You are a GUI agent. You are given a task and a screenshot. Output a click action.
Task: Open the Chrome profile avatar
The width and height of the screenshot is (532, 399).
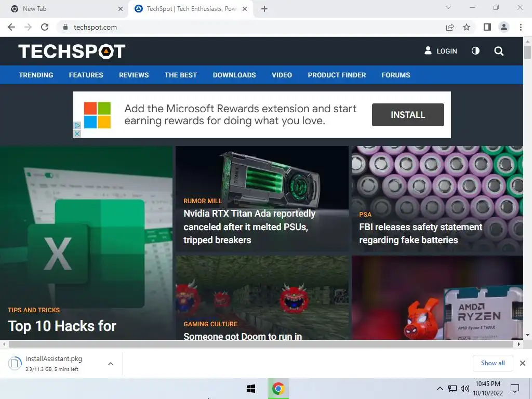[x=504, y=27]
